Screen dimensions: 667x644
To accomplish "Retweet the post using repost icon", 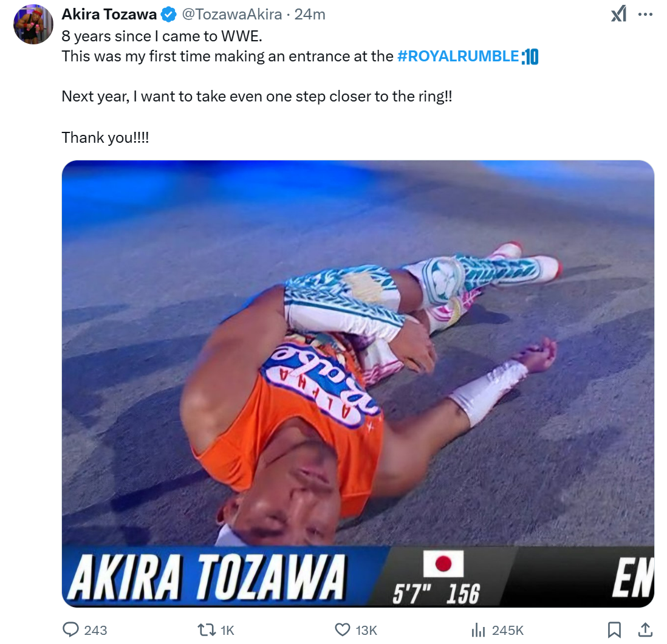I will pyautogui.click(x=207, y=630).
